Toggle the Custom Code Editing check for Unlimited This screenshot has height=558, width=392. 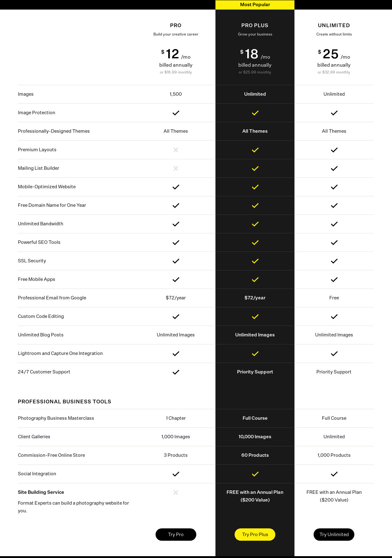click(334, 316)
